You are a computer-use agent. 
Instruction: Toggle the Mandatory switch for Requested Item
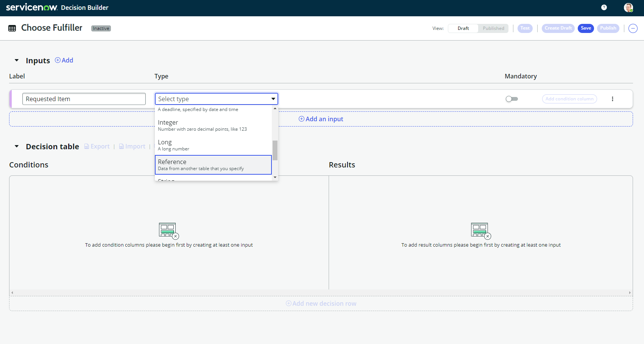pos(511,99)
